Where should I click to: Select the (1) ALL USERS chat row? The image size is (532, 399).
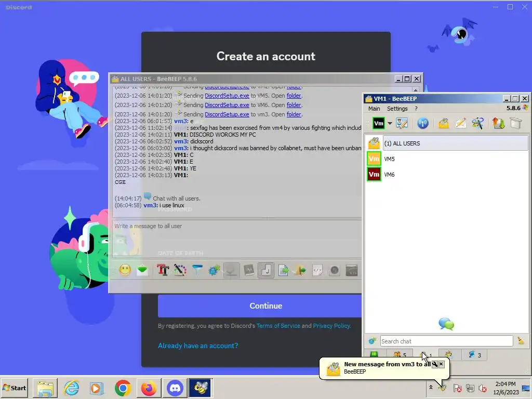(447, 143)
